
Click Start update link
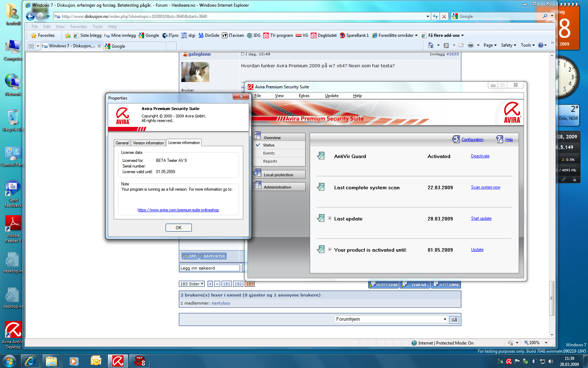point(481,218)
